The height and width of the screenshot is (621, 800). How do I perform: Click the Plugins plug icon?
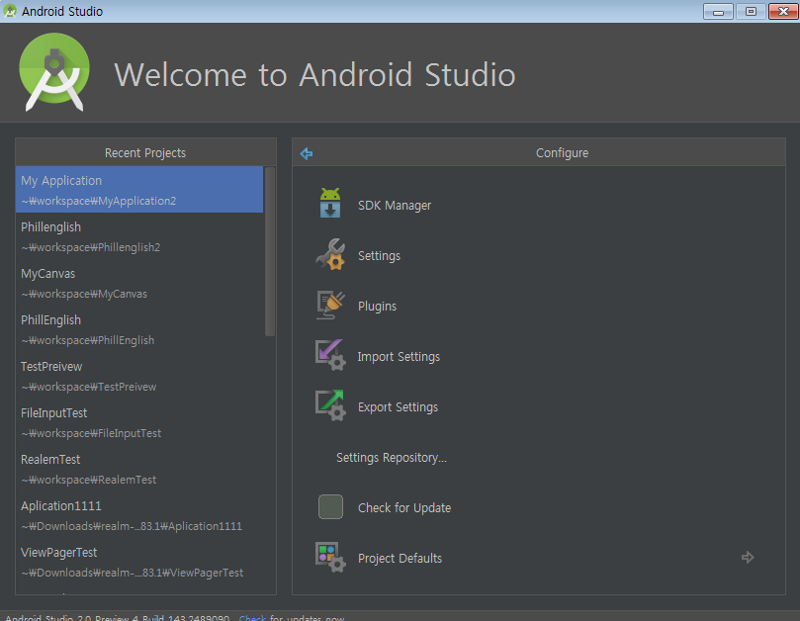pyautogui.click(x=331, y=305)
